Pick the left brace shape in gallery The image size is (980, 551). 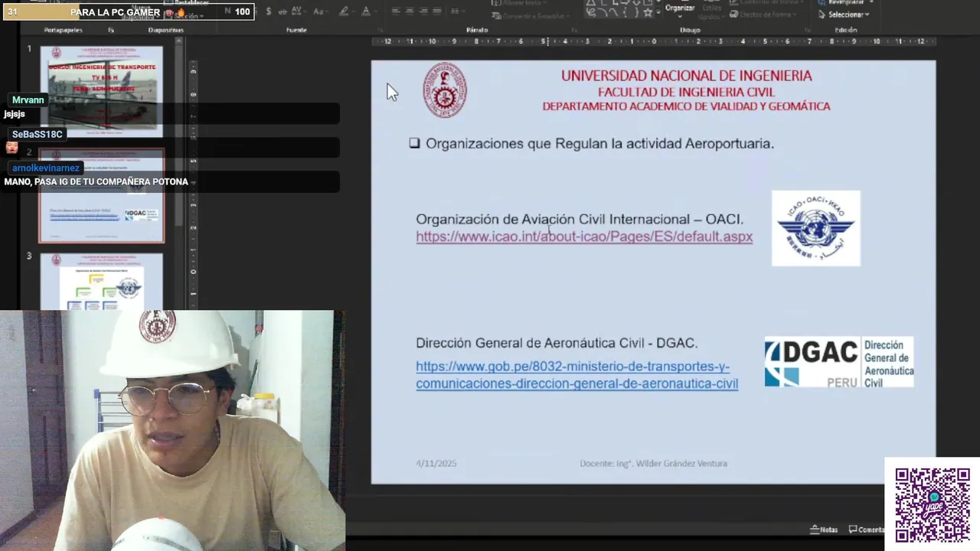(625, 12)
